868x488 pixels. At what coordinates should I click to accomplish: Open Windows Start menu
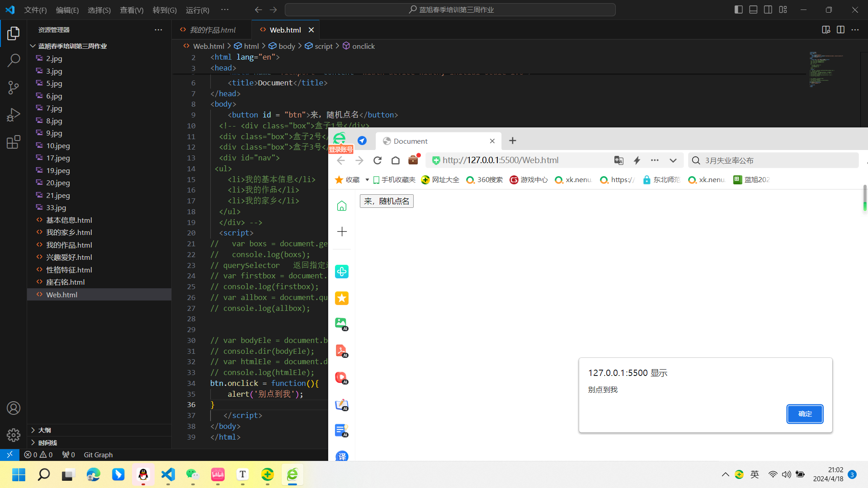(x=19, y=474)
